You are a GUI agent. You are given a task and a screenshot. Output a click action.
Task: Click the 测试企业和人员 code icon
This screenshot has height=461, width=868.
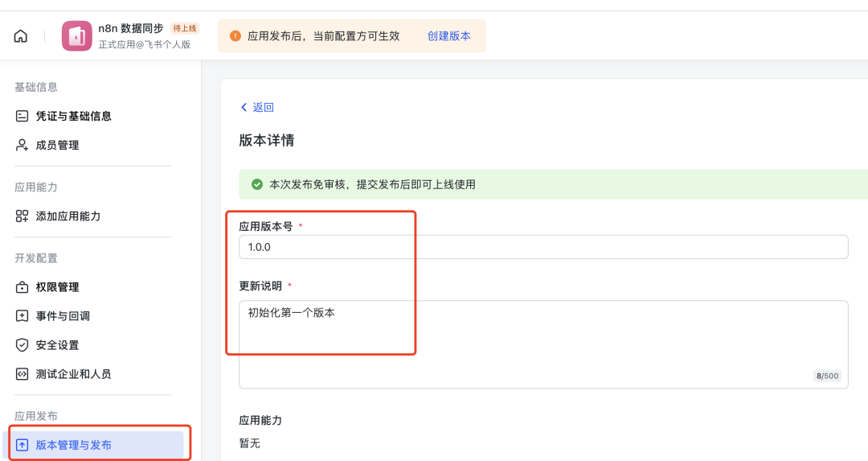point(23,374)
